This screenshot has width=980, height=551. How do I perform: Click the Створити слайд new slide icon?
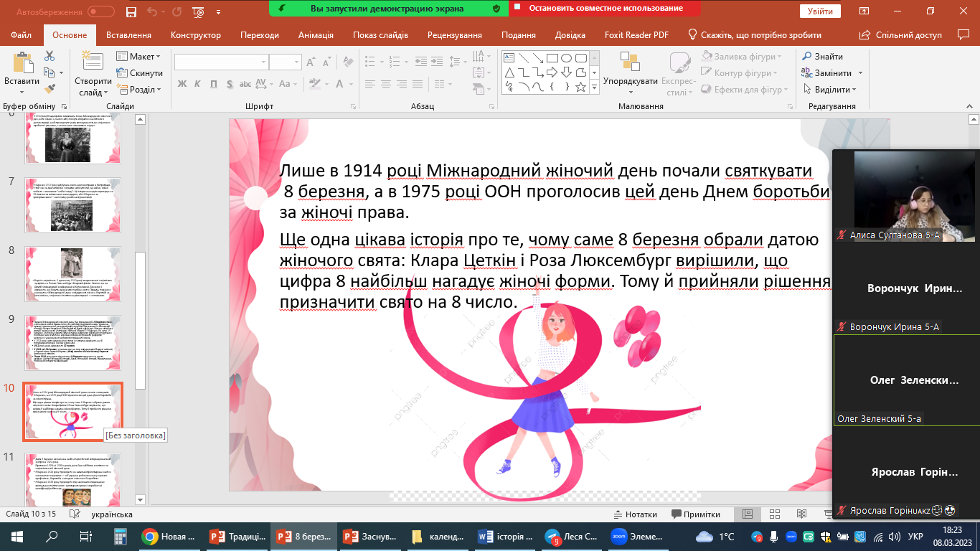[x=93, y=62]
